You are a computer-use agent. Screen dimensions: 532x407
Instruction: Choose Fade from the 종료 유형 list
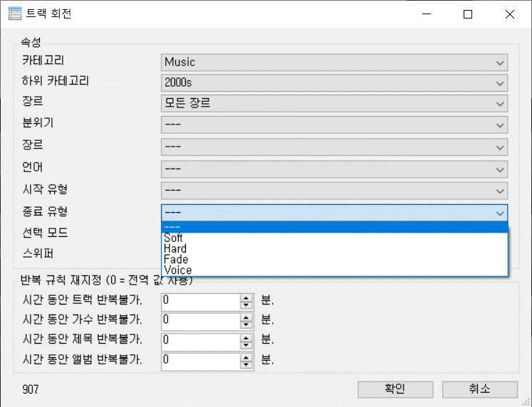[335, 260]
